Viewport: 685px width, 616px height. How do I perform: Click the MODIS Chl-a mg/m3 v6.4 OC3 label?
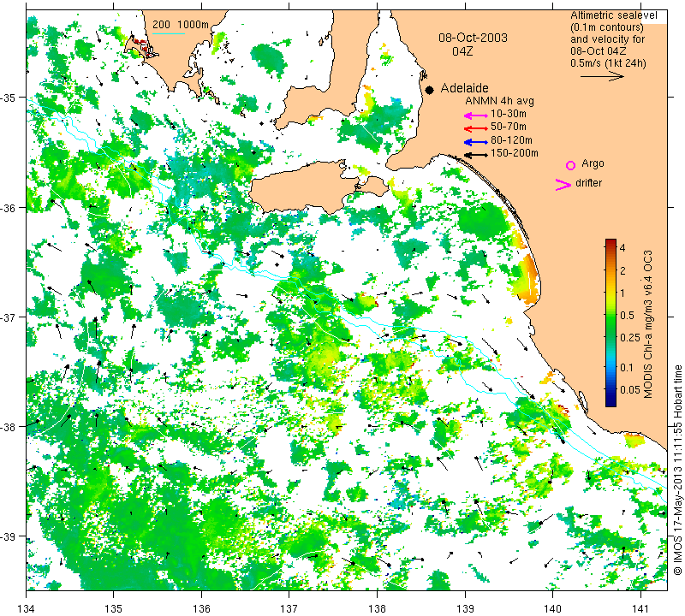point(648,324)
